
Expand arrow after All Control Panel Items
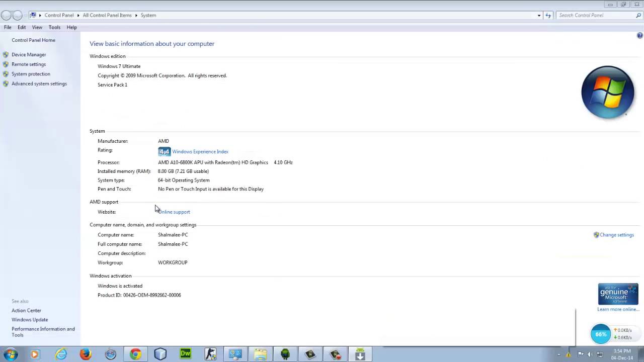pyautogui.click(x=136, y=15)
